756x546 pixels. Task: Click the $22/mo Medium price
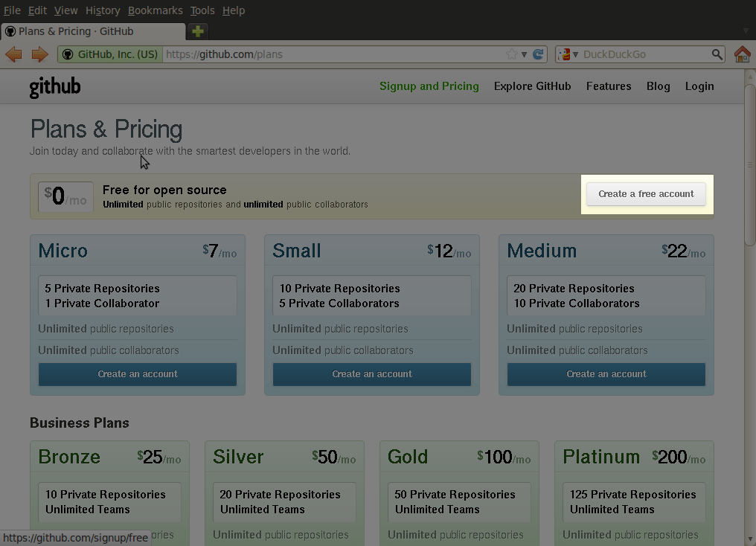pyautogui.click(x=683, y=251)
